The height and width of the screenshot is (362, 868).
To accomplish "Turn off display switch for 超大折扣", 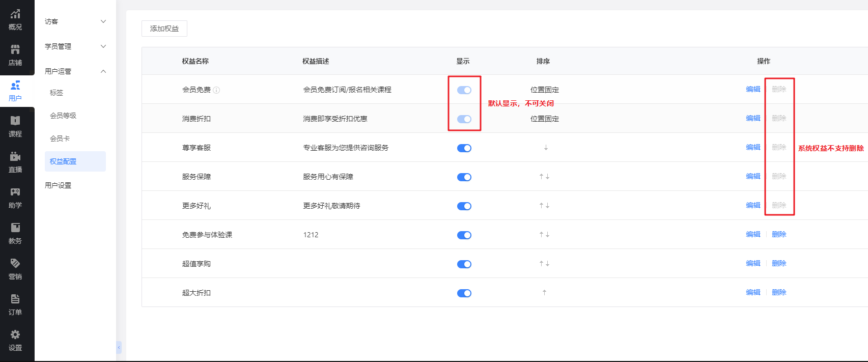I will tap(464, 293).
